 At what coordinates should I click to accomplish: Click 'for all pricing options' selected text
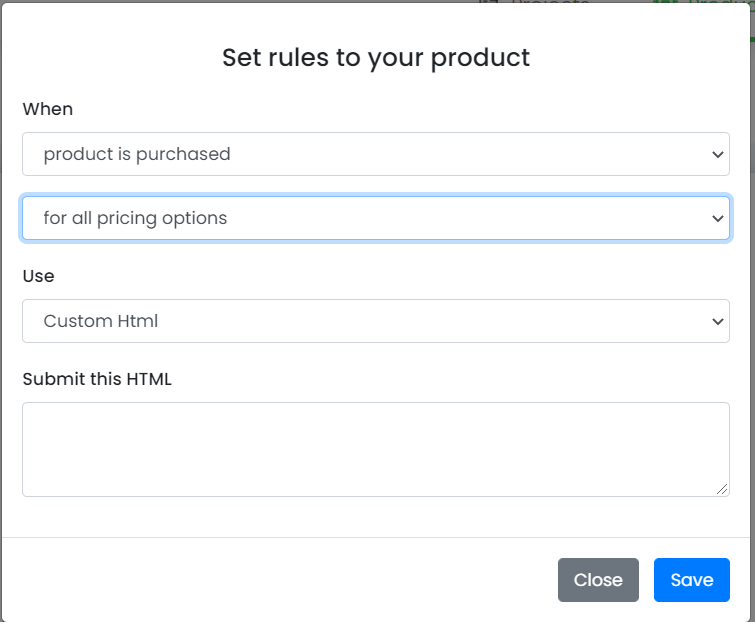[135, 218]
